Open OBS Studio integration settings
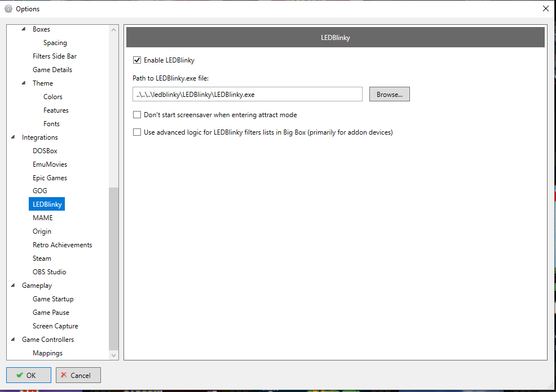 click(49, 272)
